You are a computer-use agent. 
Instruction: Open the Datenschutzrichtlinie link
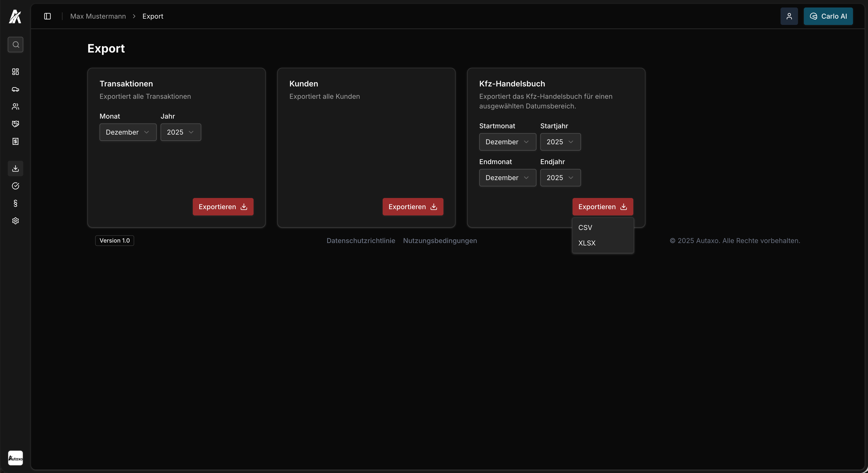361,241
